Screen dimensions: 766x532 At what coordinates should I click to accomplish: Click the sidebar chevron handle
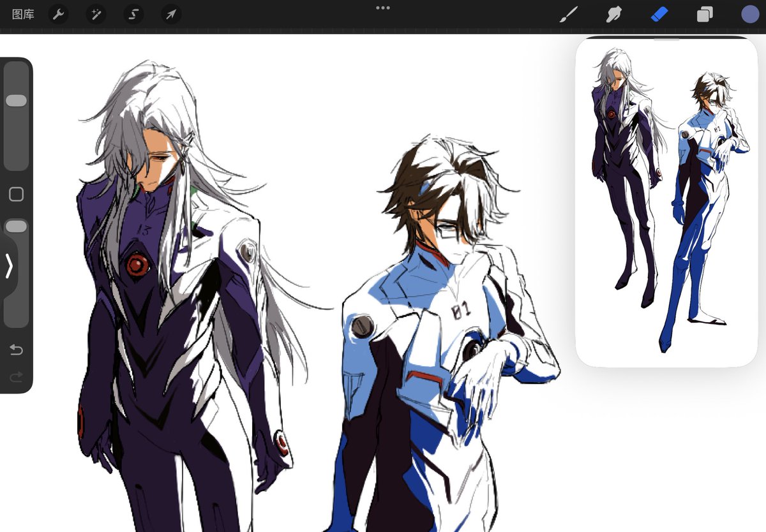pyautogui.click(x=9, y=266)
